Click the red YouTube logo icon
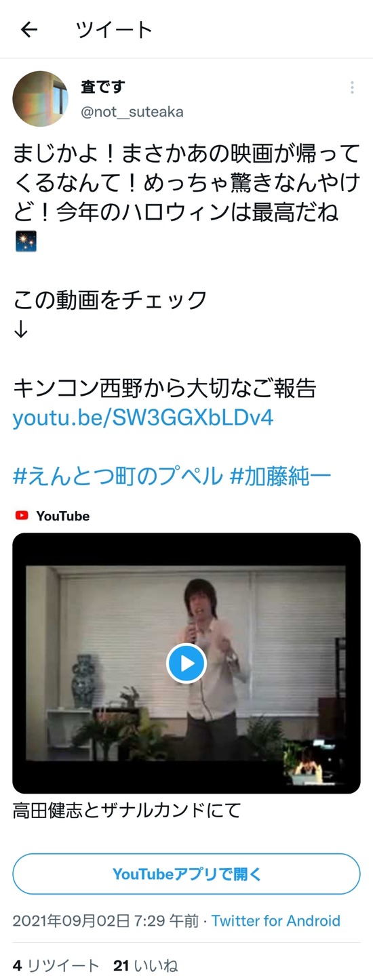The image size is (373, 980). (22, 516)
